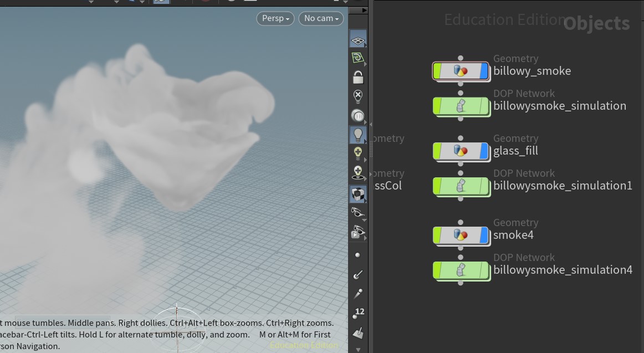Click the billowysmoke_simulation4 node label
The image size is (644, 353).
tap(563, 270)
